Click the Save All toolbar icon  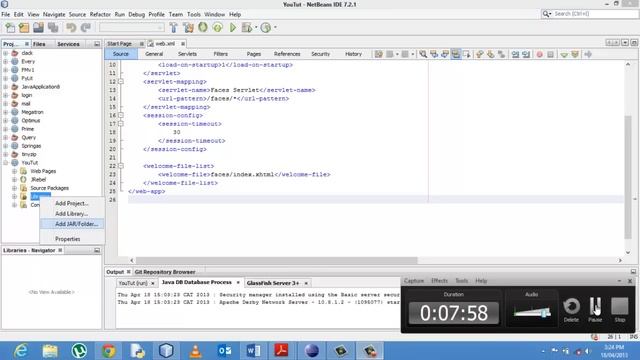pos(53,28)
